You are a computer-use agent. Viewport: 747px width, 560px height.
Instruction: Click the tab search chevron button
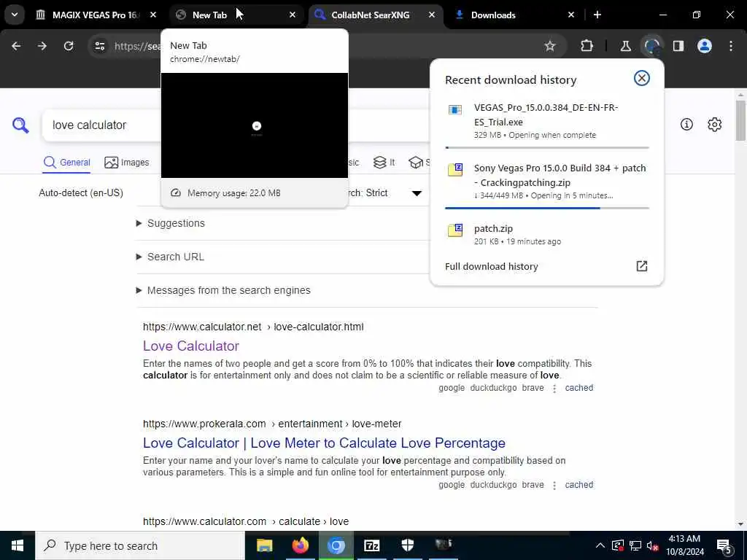(x=15, y=15)
